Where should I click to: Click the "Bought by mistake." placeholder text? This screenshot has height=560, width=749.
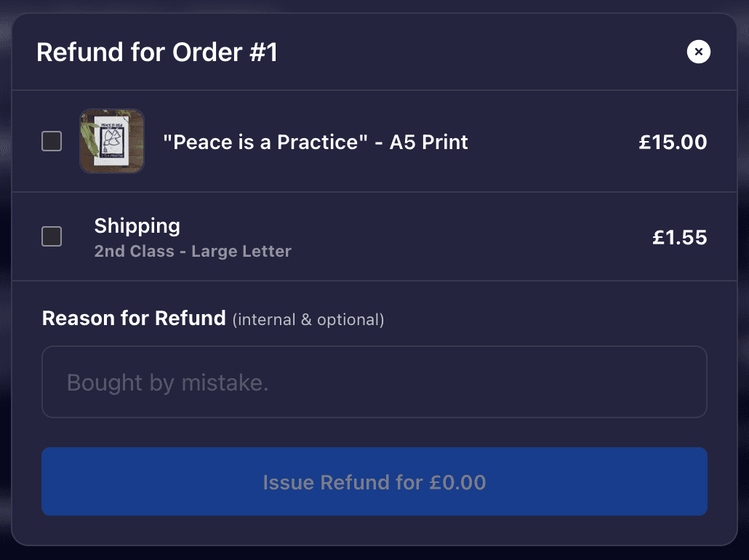[168, 383]
